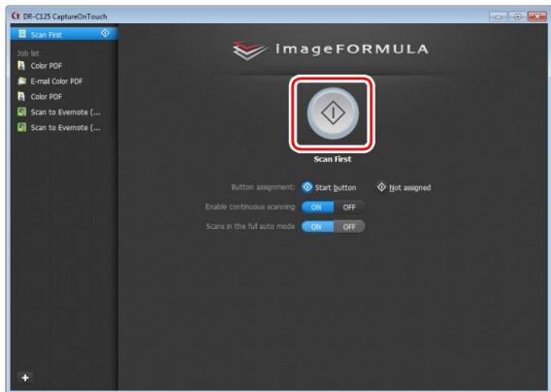Click the 'Enable continuous scanning' label
This screenshot has width=551, height=392.
pyautogui.click(x=250, y=207)
